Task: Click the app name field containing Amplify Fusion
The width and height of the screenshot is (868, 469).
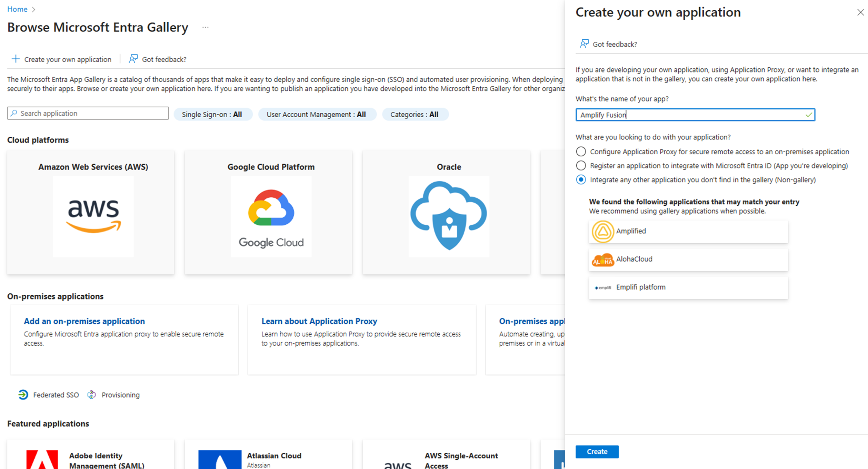Action: pyautogui.click(x=695, y=115)
